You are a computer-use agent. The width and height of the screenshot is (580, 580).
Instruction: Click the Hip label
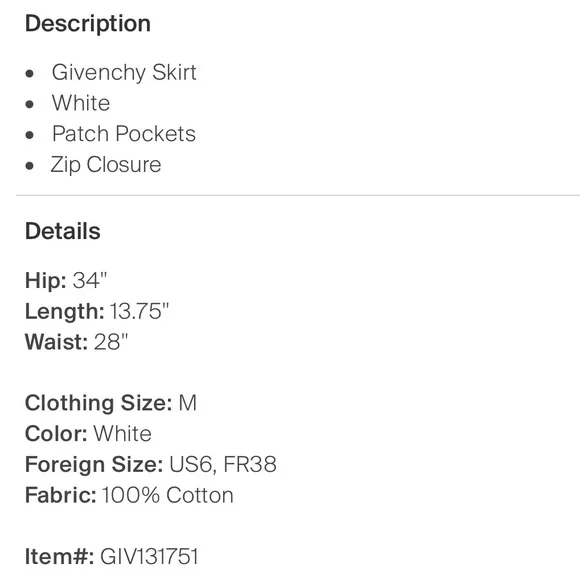click(46, 280)
